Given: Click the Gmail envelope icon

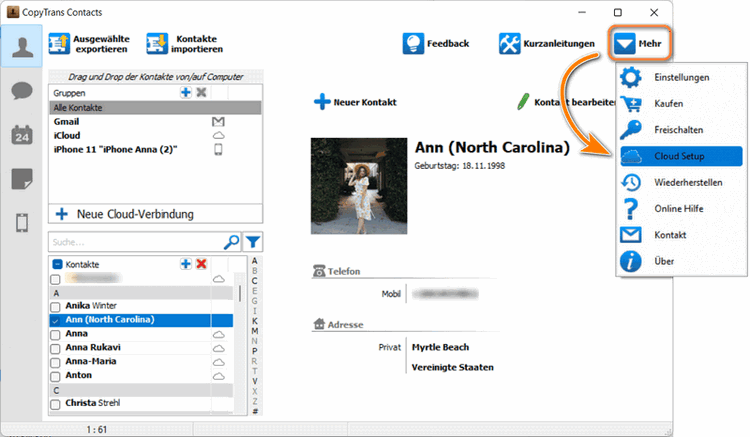Looking at the screenshot, I should point(218,121).
